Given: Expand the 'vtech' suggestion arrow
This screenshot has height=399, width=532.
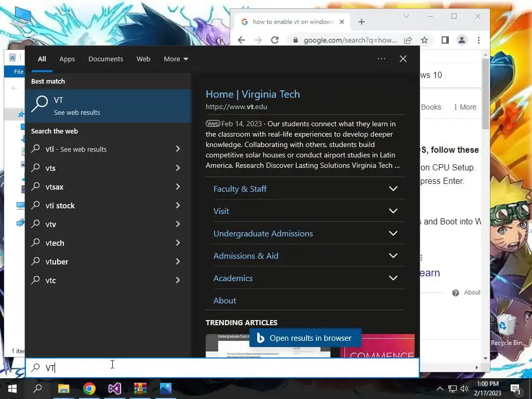Looking at the screenshot, I should pos(178,243).
